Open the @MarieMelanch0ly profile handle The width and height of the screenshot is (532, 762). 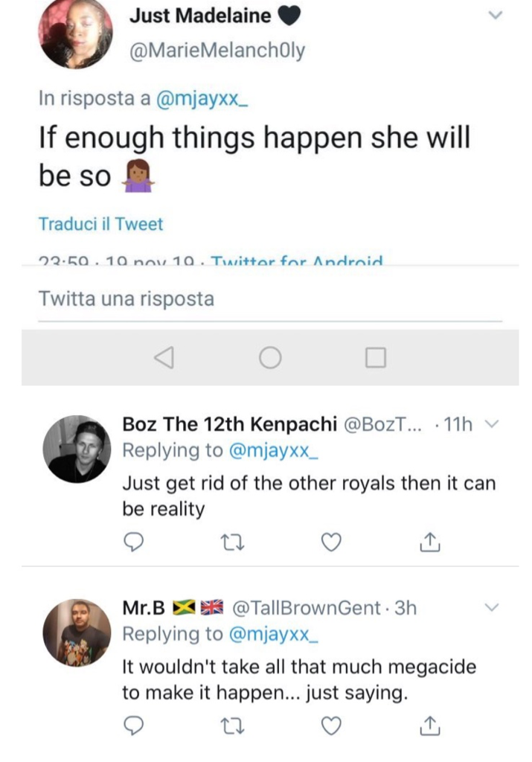point(217,51)
